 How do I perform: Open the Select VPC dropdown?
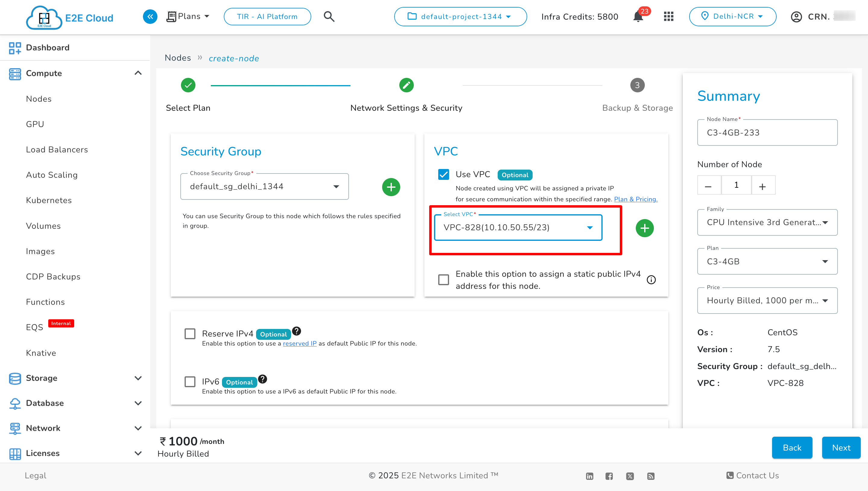518,228
